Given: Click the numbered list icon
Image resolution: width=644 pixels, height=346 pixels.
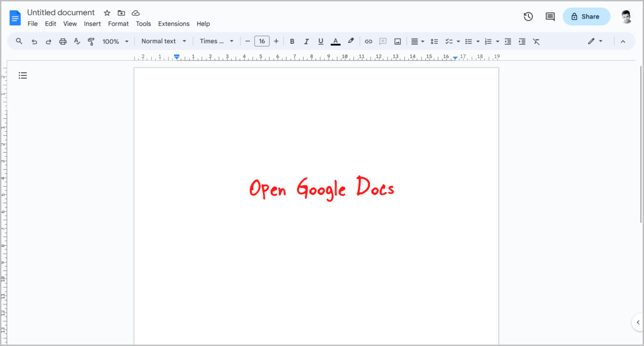Looking at the screenshot, I should 488,41.
